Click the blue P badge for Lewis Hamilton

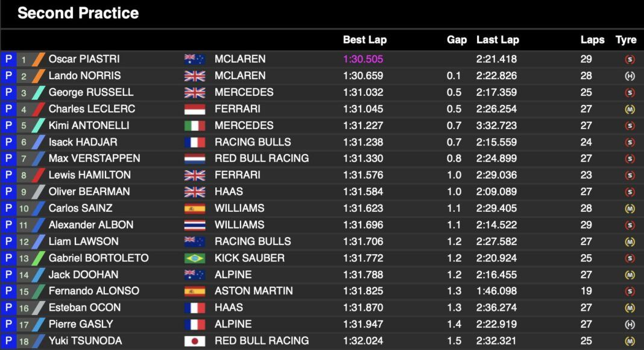click(x=8, y=175)
